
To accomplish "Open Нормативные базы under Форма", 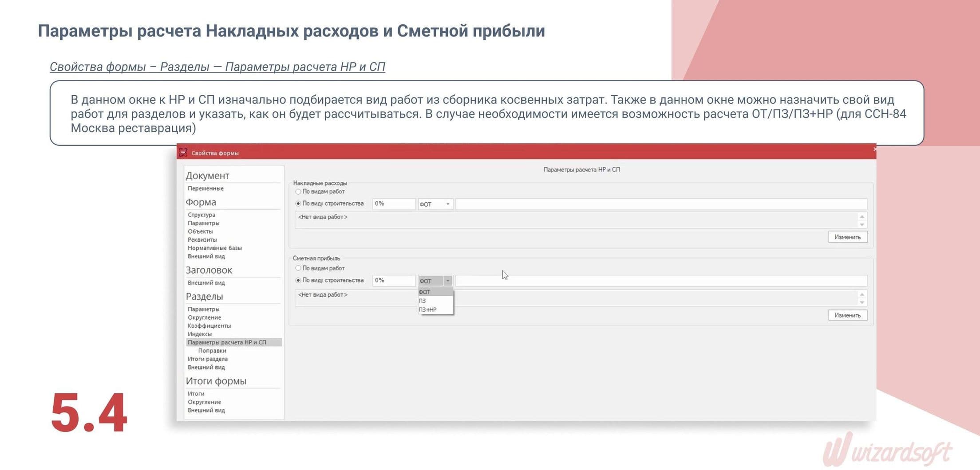I will 215,248.
